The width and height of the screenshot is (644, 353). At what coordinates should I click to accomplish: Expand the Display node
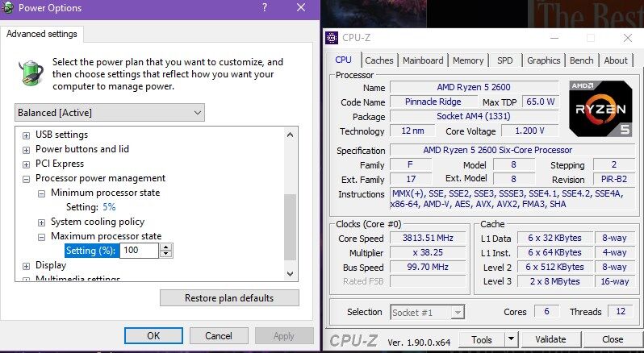tap(27, 266)
